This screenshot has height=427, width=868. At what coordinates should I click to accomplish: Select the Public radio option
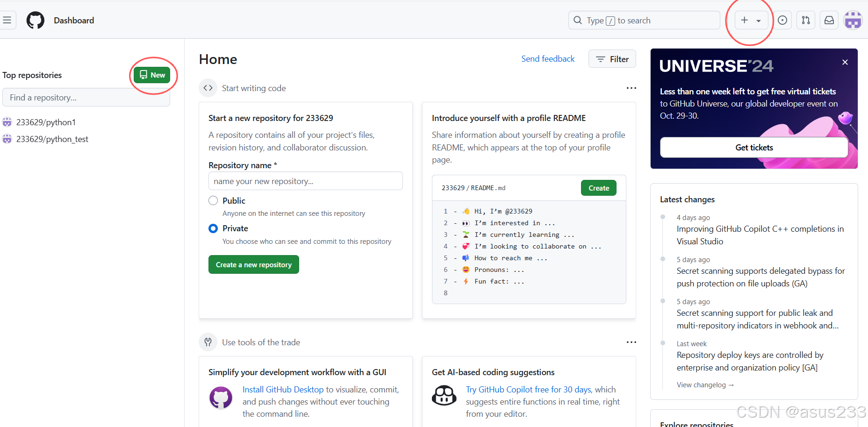(x=213, y=200)
